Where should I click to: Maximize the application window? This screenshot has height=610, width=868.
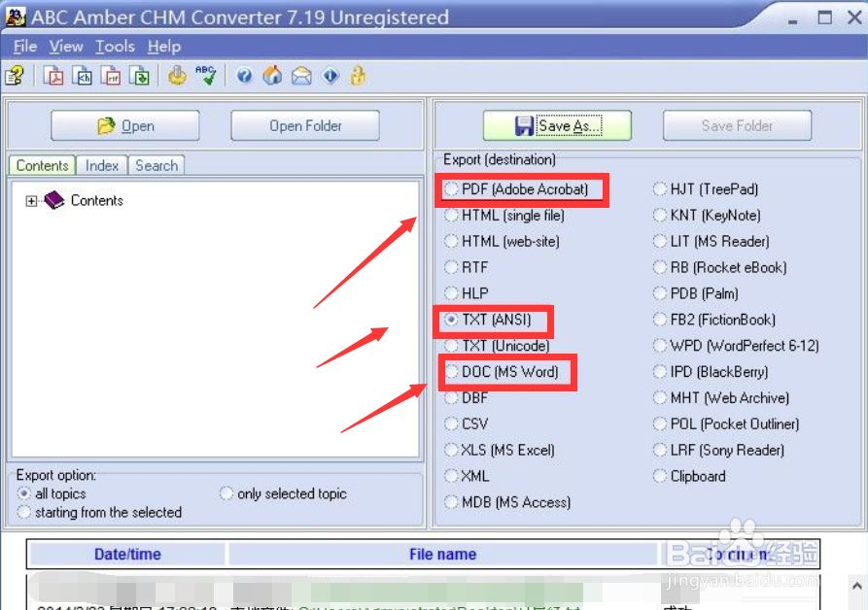(x=824, y=17)
